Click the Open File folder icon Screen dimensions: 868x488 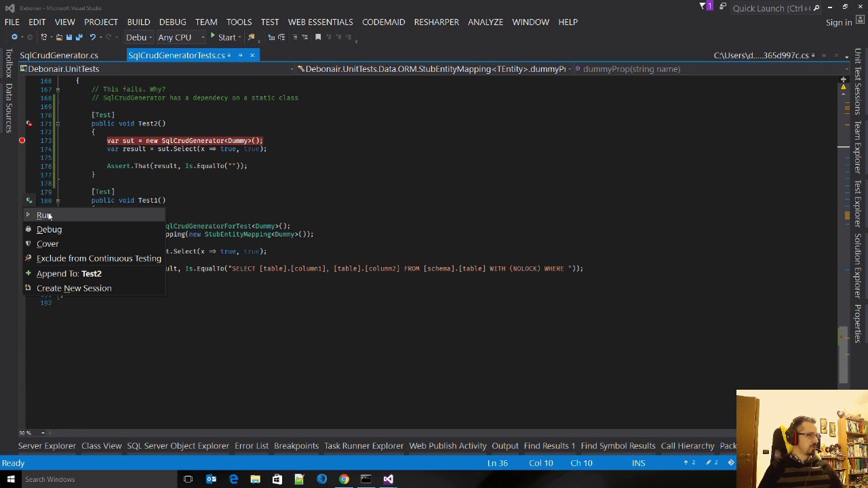pos(58,37)
